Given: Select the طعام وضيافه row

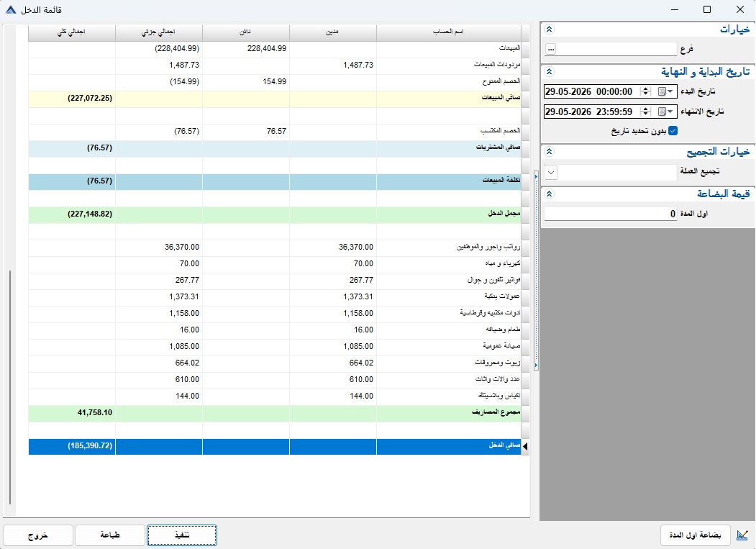Looking at the screenshot, I should click(x=275, y=330).
